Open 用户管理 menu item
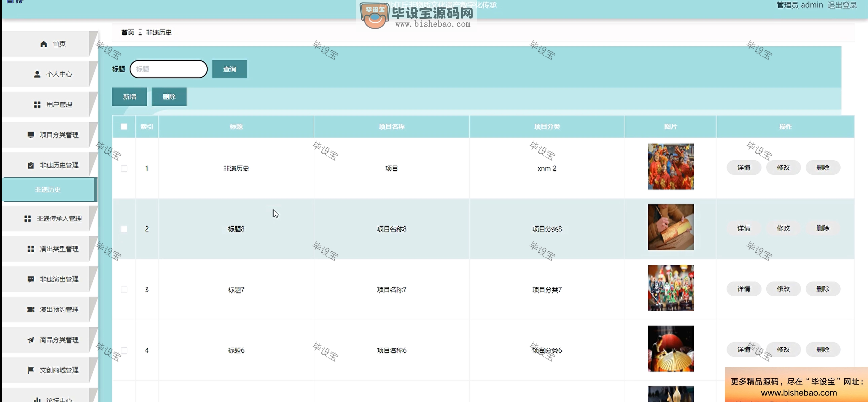Screen dimensions: 868x402 pyautogui.click(x=50, y=104)
